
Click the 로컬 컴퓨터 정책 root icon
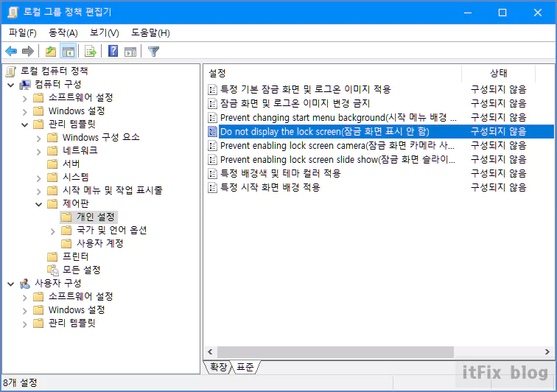[x=11, y=71]
